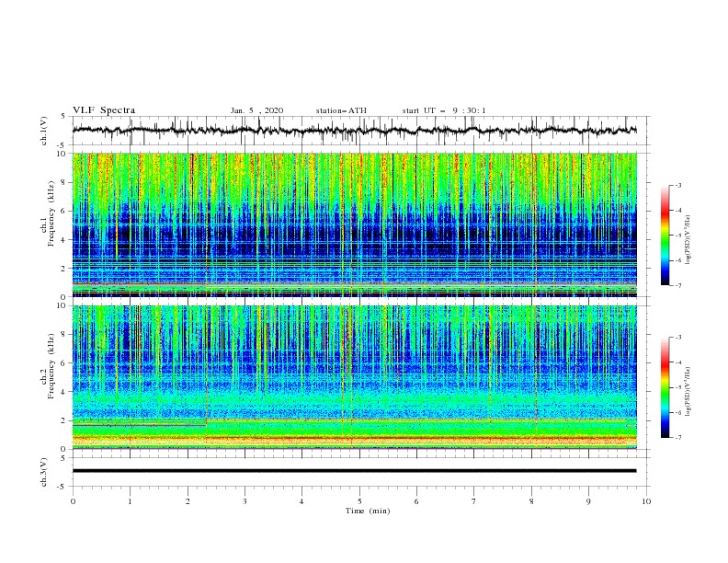Click the ch.2 'Frequency (kHz)' axis label
Screen dimensions: 728x563
(51, 365)
